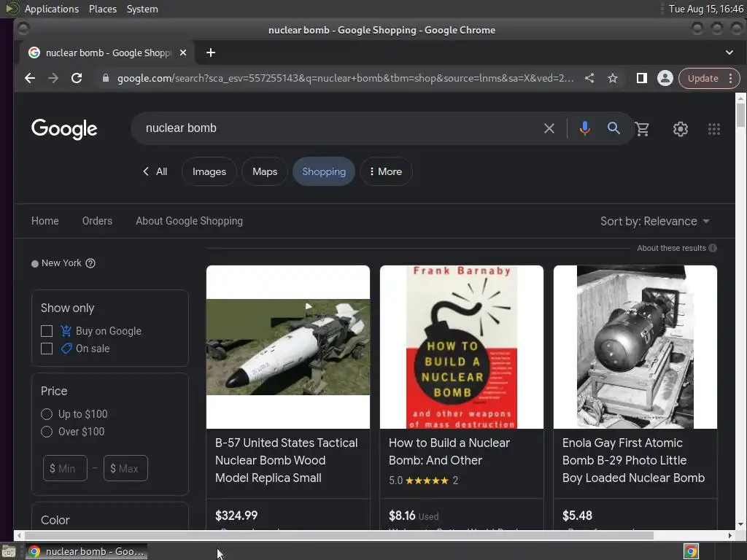Click New York location help icon

pos(90,263)
